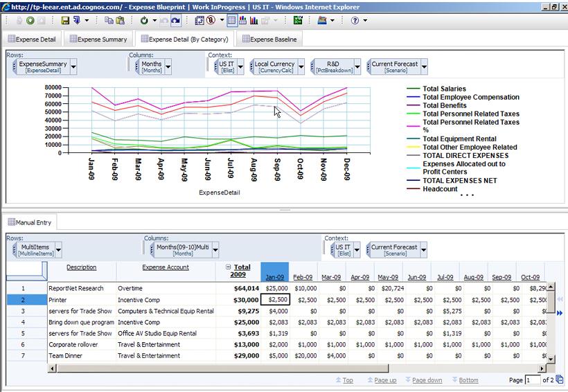The width and height of the screenshot is (568, 392).
Task: Click the Headcount legend color line
Action: [413, 189]
